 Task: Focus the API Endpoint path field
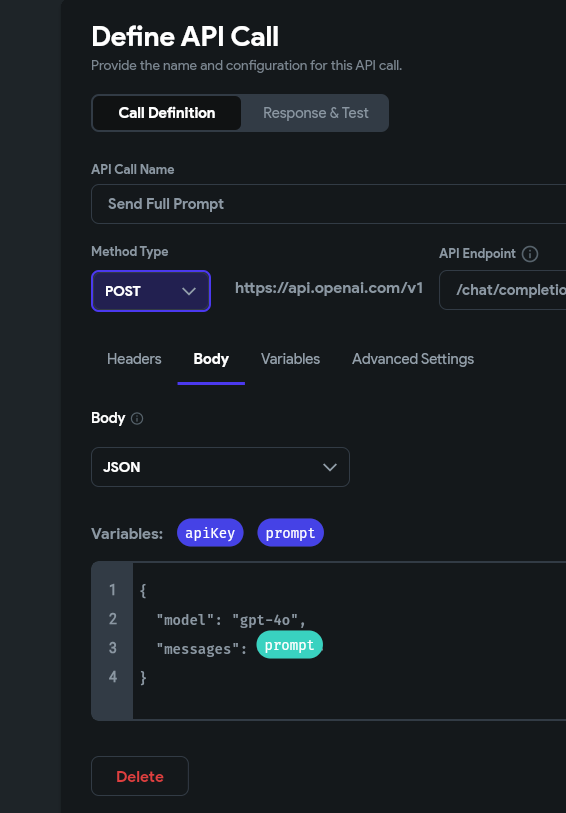(503, 290)
